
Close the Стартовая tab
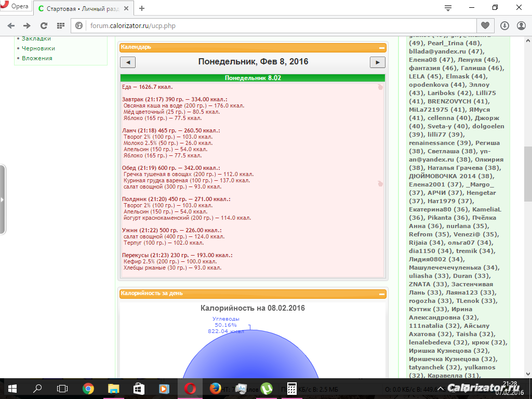[126, 8]
